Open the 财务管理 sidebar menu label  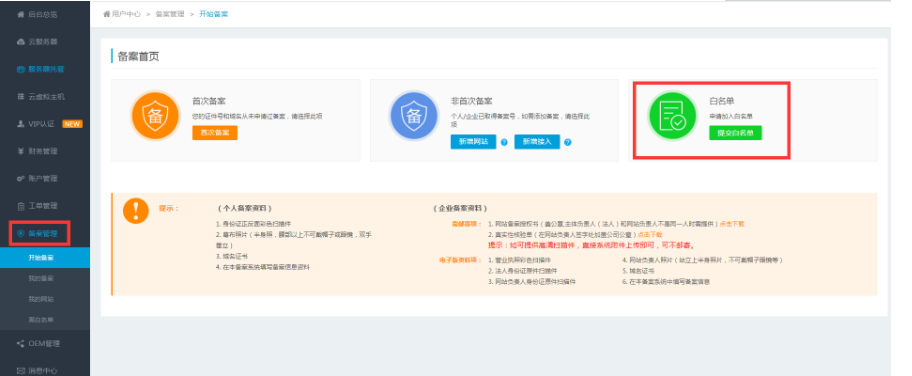(43, 151)
